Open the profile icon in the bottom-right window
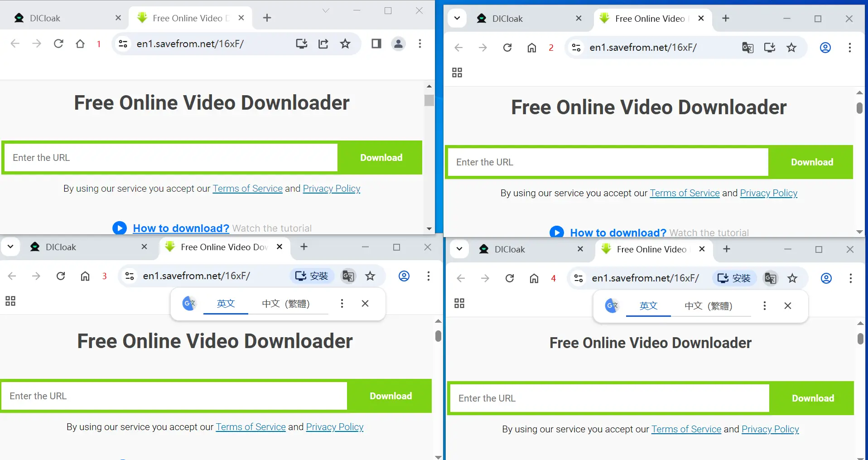Screen dimensions: 868x460 [826, 278]
